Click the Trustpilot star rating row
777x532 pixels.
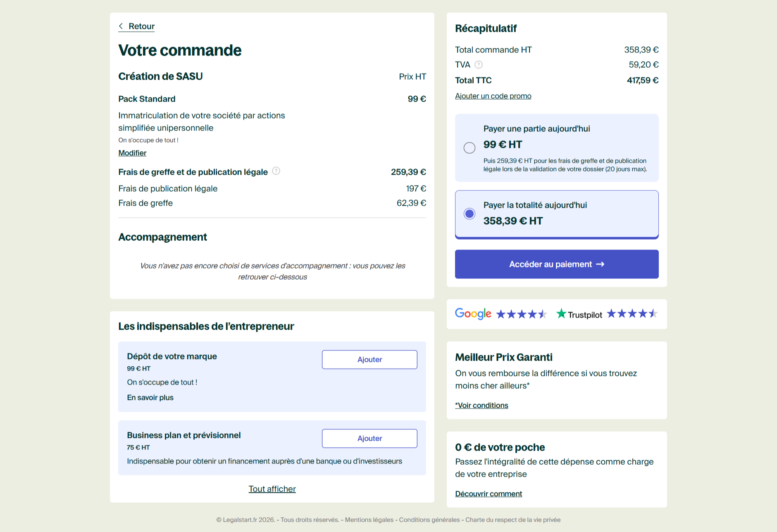tap(632, 314)
